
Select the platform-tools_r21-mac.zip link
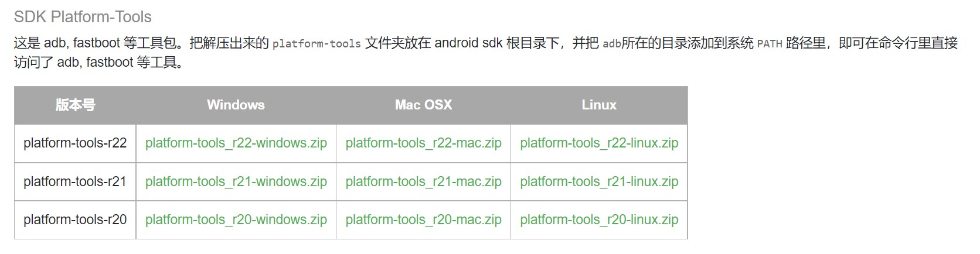423,182
